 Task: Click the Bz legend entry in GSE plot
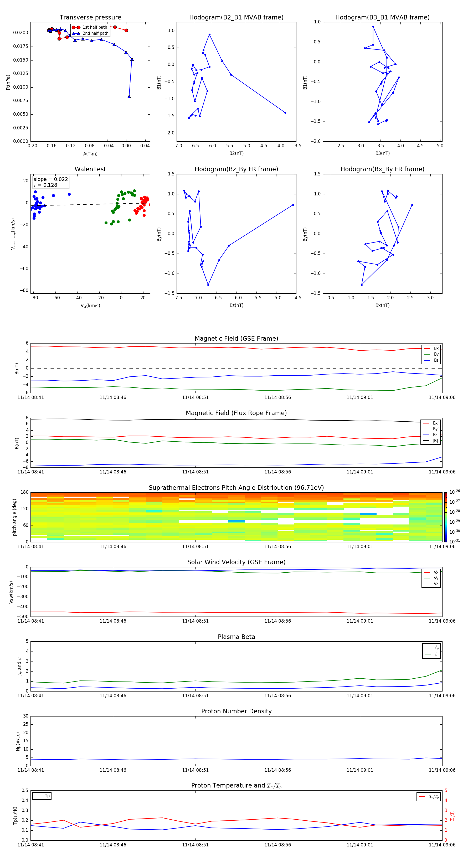(431, 360)
